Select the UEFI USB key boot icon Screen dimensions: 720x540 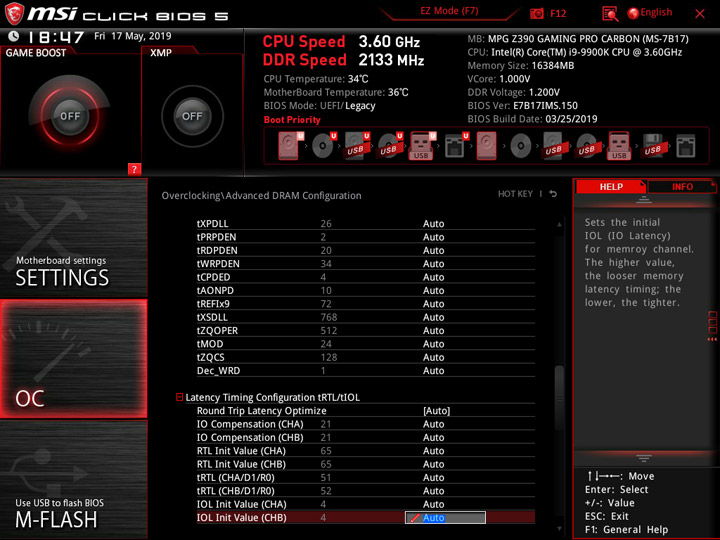pos(422,146)
